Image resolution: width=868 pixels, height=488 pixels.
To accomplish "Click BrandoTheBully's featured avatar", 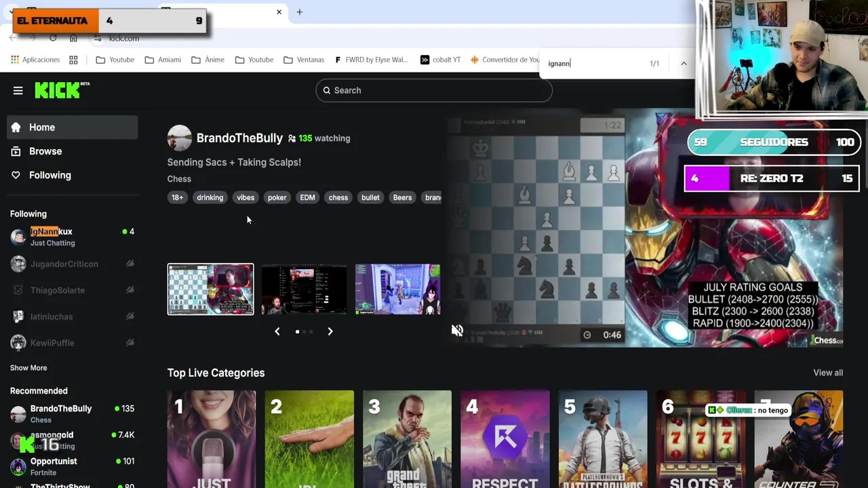I will [180, 138].
